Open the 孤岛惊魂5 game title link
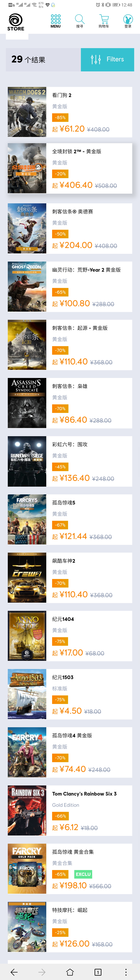 (64, 503)
